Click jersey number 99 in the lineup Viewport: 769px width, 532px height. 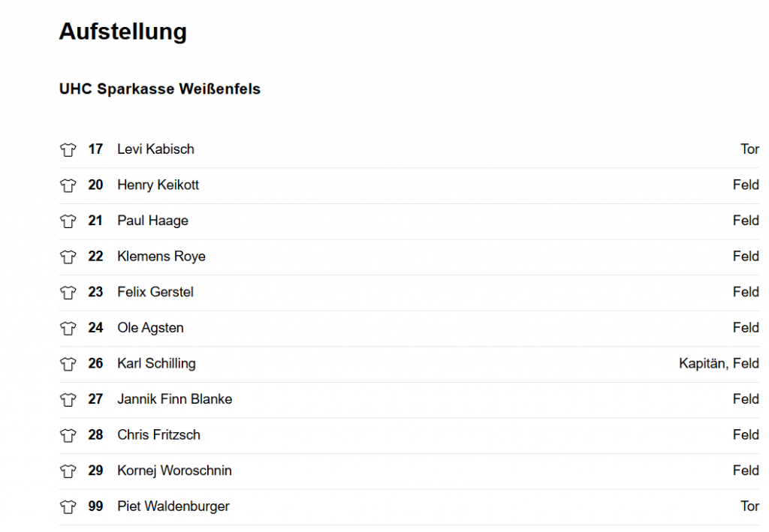(x=95, y=506)
